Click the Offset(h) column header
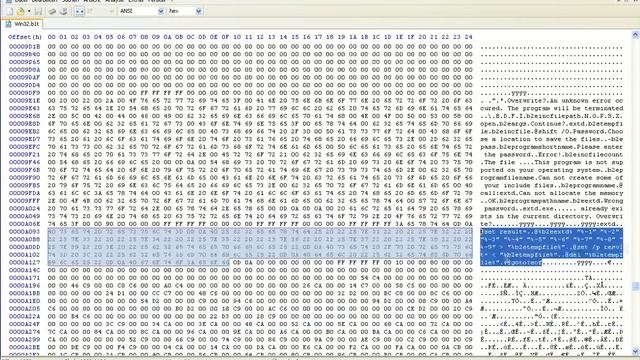This screenshot has width=640, height=360. [x=25, y=37]
